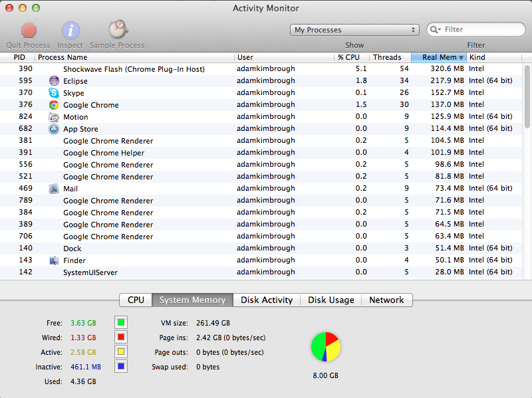Select Google Chrome Renderer with PID 789
Image resolution: width=532 pixels, height=398 pixels.
click(x=261, y=201)
